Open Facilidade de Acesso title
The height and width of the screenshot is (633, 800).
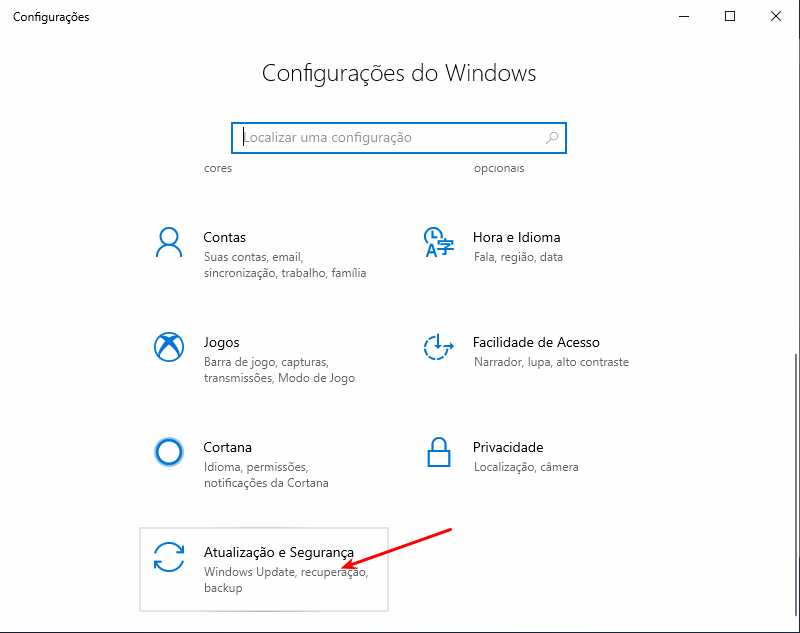click(x=536, y=342)
